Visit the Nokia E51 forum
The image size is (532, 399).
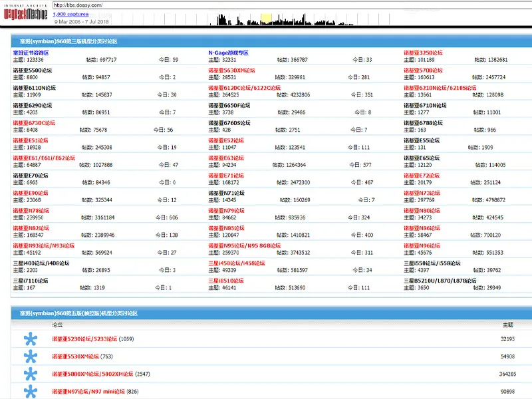[x=31, y=140]
